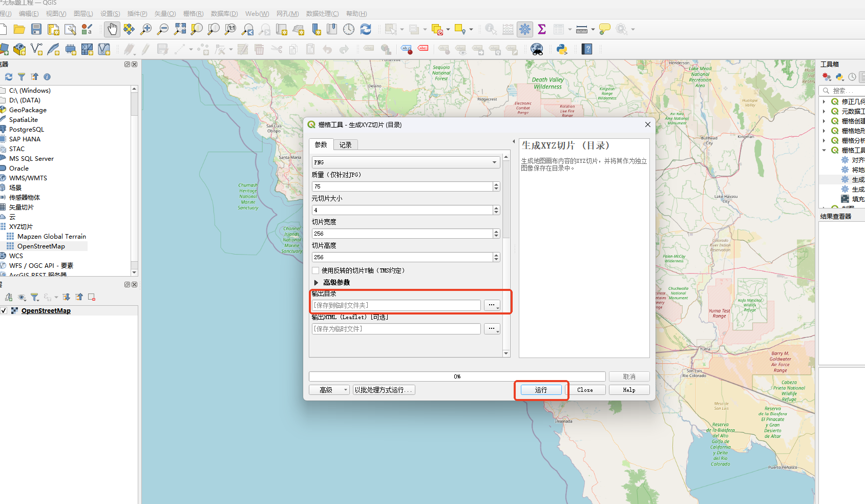Click the 输出目录 output directory field
This screenshot has height=504, width=865.
396,305
